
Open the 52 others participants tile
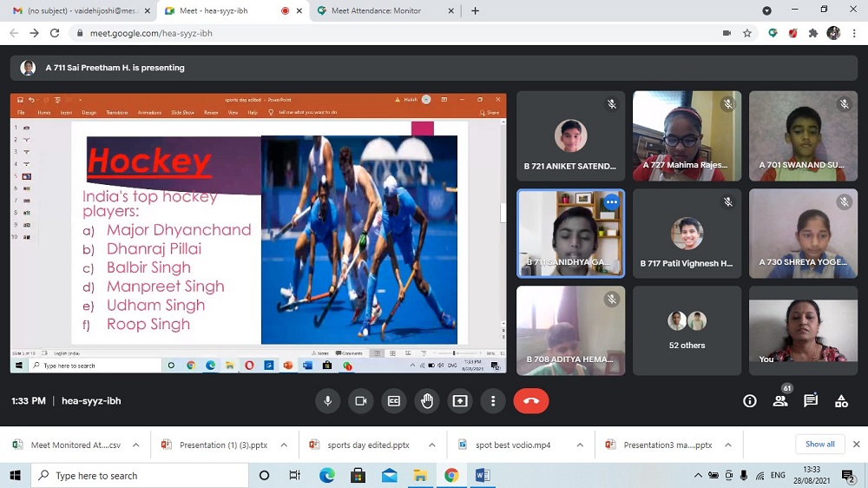tap(687, 331)
